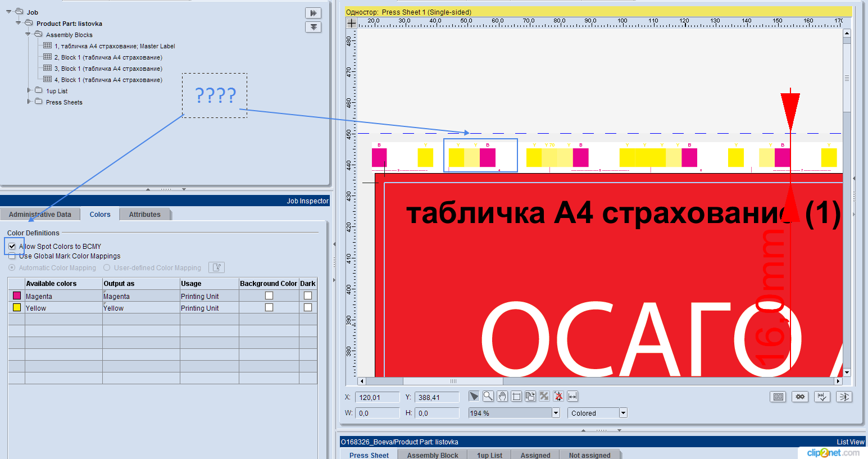Click the block icon of 2, Block 1
This screenshot has width=868, height=459.
[48, 57]
